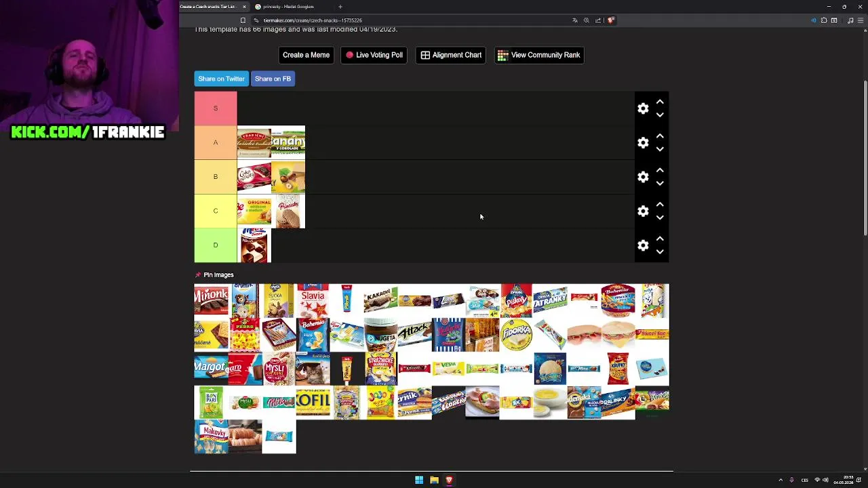Pick the Piškoty snack image
Viewport: 868px width, 488px height.
[x=516, y=301]
